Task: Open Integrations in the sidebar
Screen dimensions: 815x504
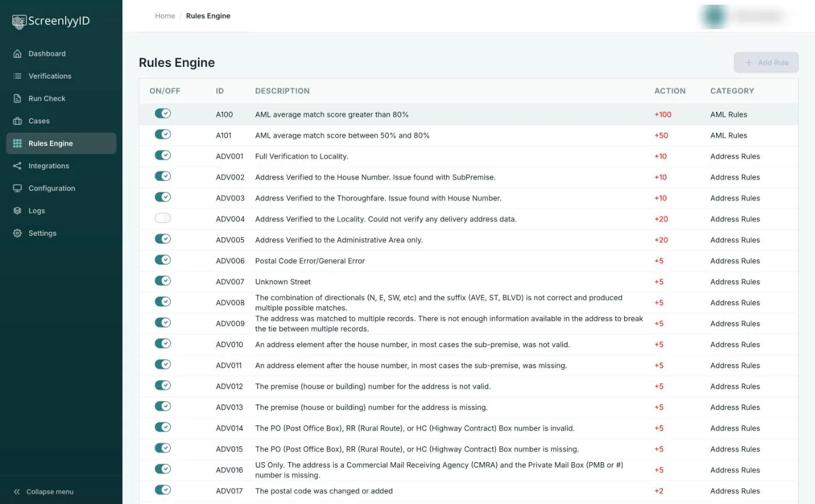Action: click(x=61, y=166)
